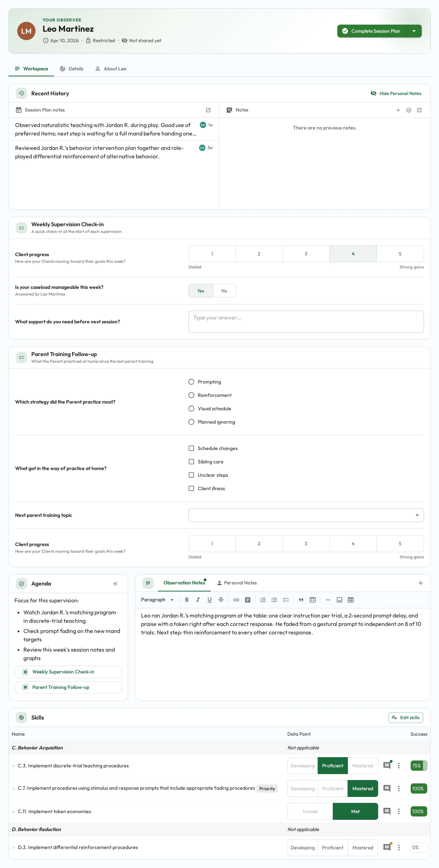
Task: Collapse the Agenda panel with double chevron
Action: pos(116,584)
